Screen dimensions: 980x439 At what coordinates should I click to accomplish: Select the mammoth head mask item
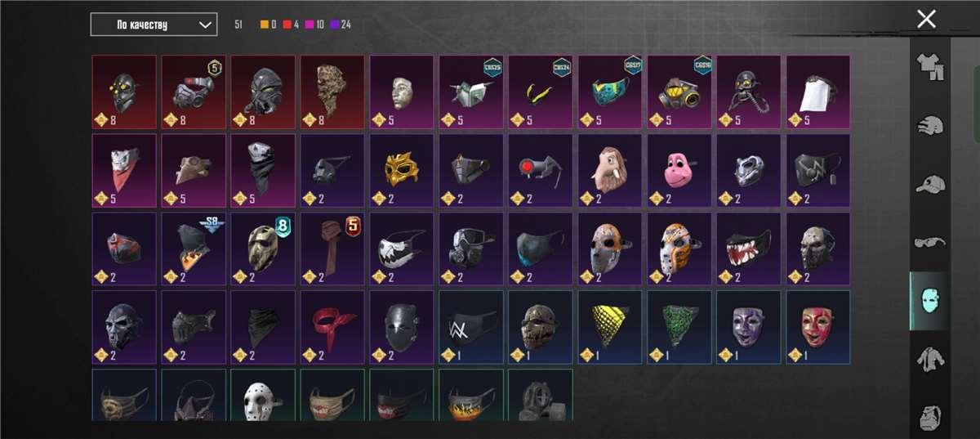[x=610, y=169]
